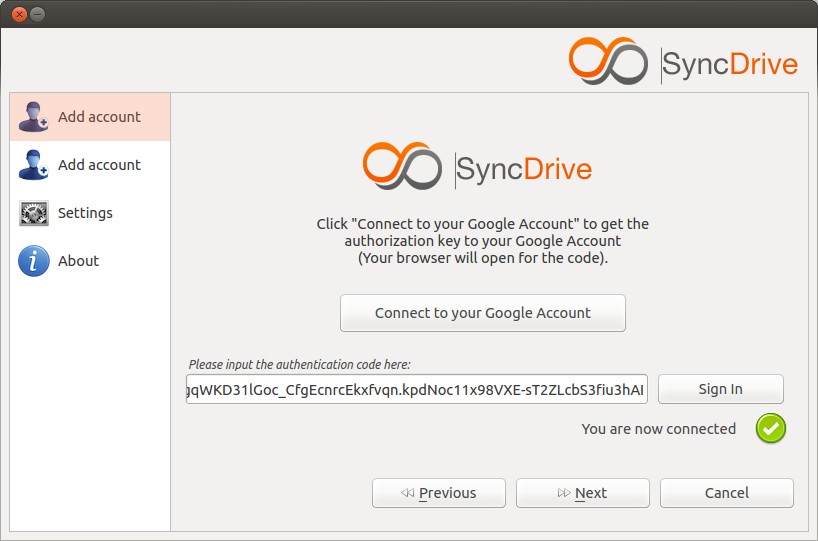
Task: Click the green connected checkmark icon
Action: [x=771, y=428]
